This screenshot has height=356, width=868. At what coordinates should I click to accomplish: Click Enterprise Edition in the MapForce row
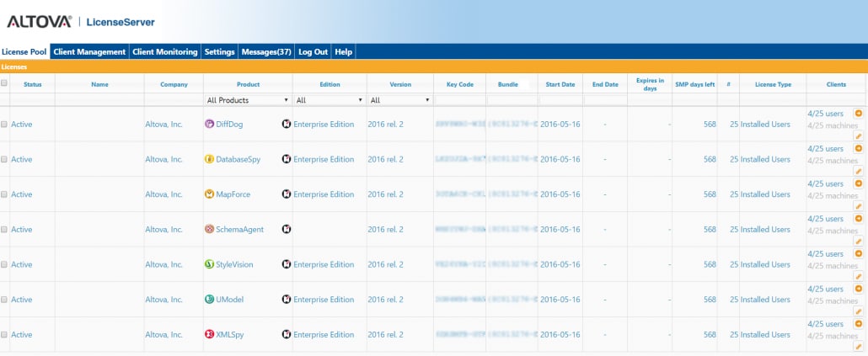[324, 194]
